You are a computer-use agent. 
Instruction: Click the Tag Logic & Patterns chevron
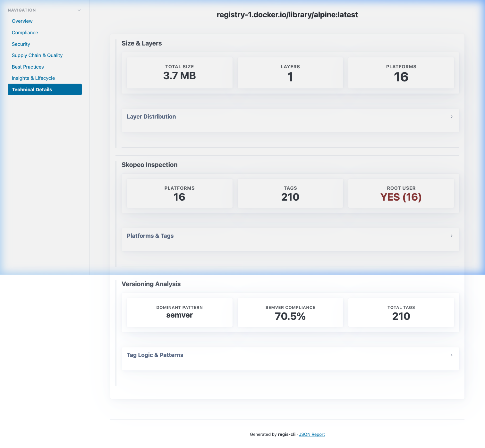point(451,355)
